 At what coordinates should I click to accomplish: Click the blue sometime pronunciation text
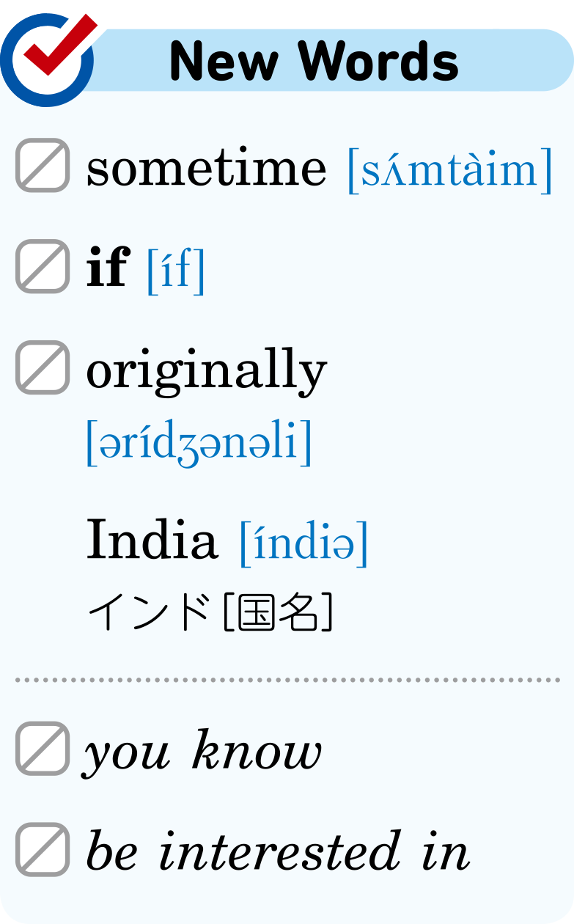(450, 169)
